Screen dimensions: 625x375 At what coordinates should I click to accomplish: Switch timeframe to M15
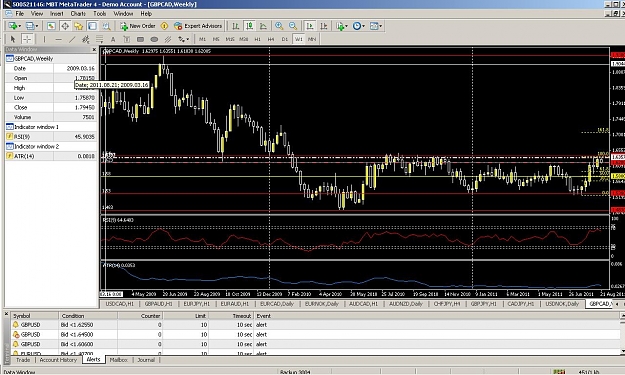pos(230,39)
